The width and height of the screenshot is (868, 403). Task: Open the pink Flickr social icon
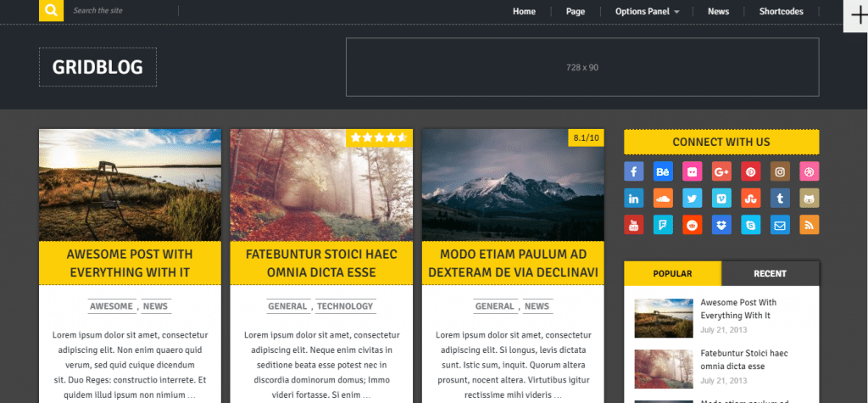tap(692, 172)
